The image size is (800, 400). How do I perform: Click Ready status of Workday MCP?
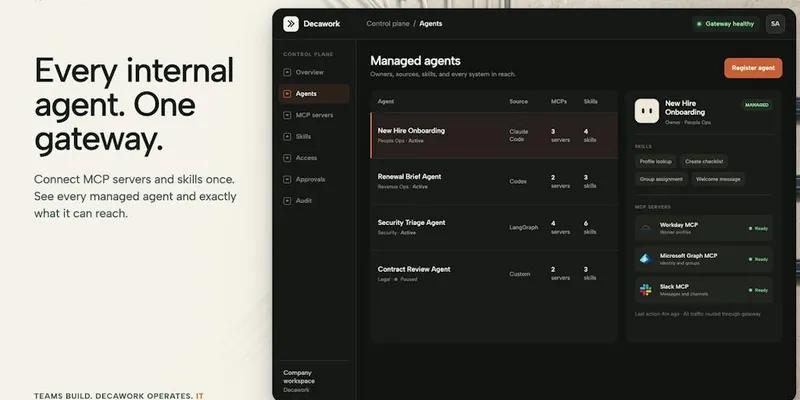pos(758,229)
